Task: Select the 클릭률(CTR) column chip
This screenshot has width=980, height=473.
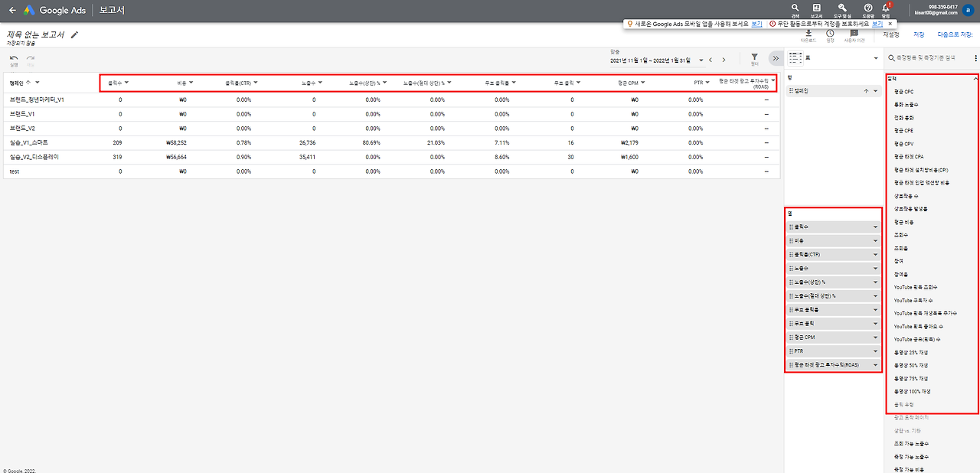Action: (834, 254)
